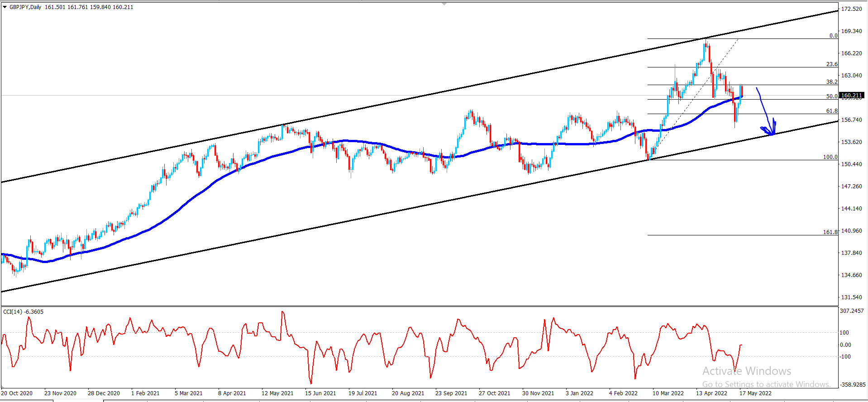Click the date label 20 Oct 2020

point(17,393)
